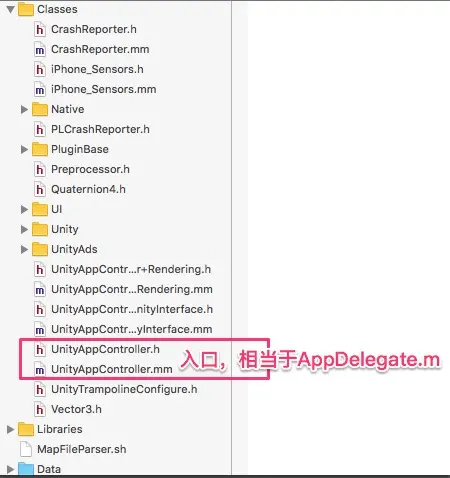Click the UnityAppContr...r+Rendering.h file icon

40,269
